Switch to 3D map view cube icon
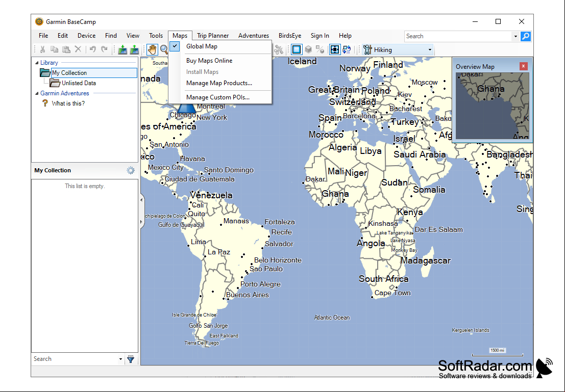This screenshot has height=392, width=565. coord(308,49)
